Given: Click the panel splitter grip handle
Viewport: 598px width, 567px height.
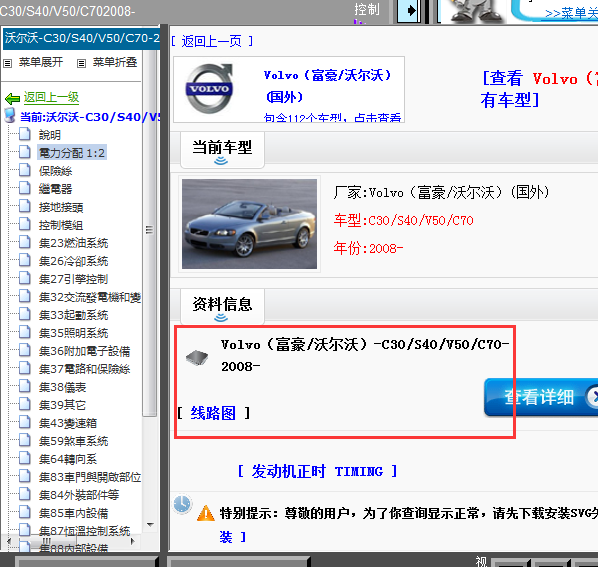Looking at the screenshot, I should pyautogui.click(x=150, y=230).
